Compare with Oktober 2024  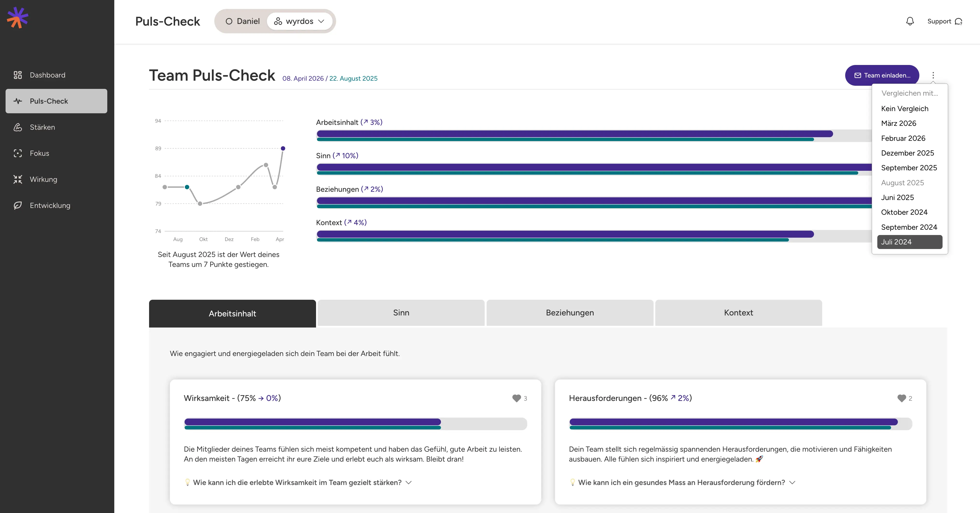point(910,212)
